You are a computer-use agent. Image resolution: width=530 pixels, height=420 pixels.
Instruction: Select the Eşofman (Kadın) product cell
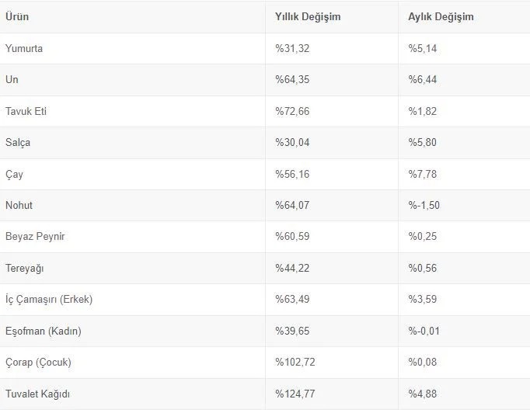(x=44, y=331)
